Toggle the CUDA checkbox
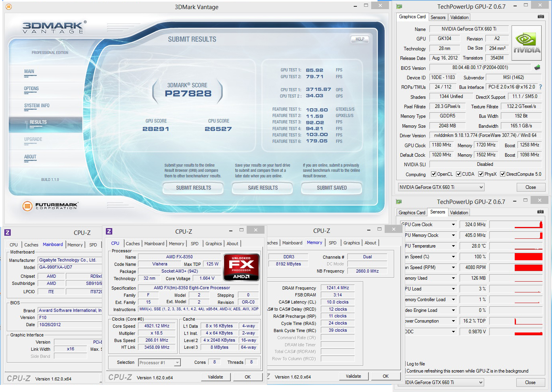Screen dimensions: 552x392 point(458,174)
